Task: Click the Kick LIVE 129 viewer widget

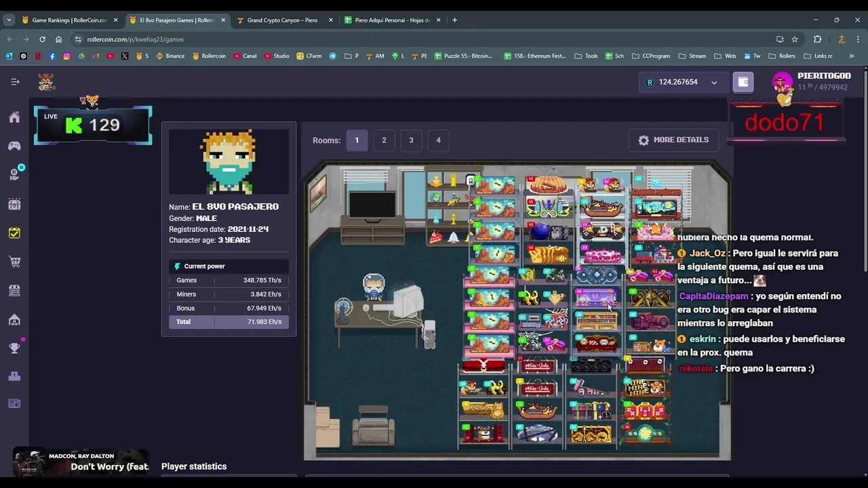Action: (93, 125)
